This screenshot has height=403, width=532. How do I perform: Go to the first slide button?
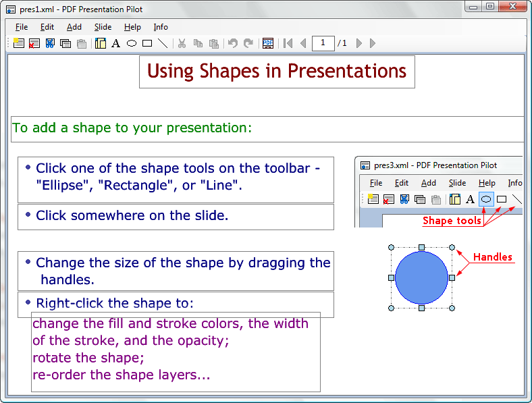coord(288,43)
